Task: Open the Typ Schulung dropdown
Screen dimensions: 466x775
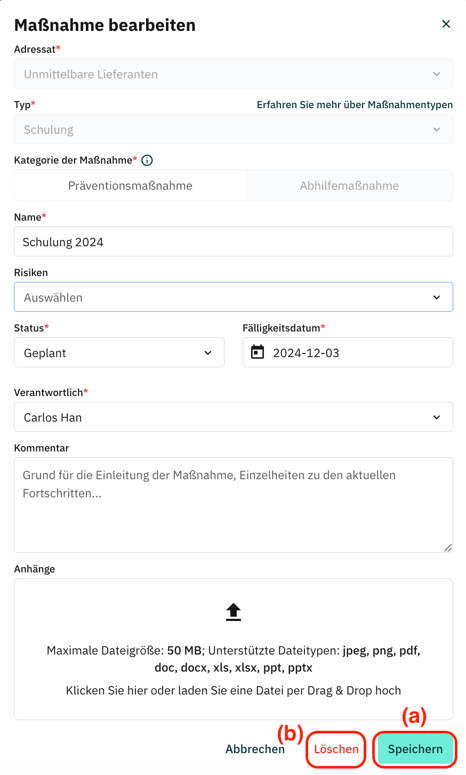Action: [233, 129]
